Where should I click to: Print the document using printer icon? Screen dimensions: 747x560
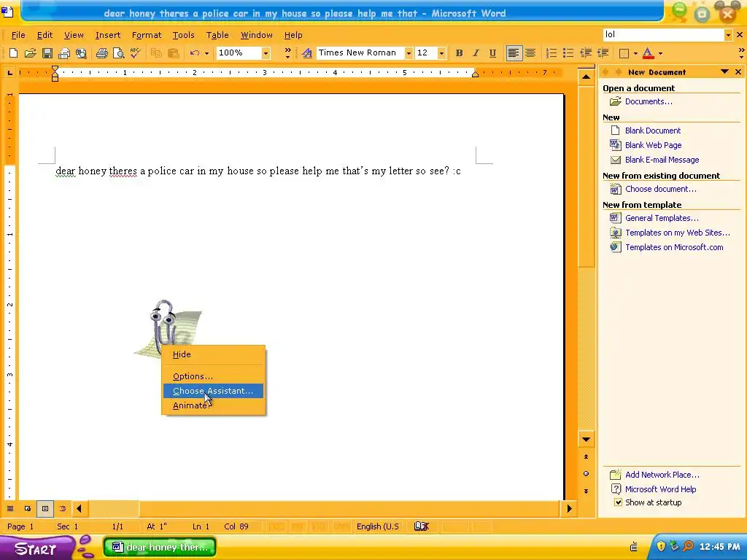pos(101,52)
